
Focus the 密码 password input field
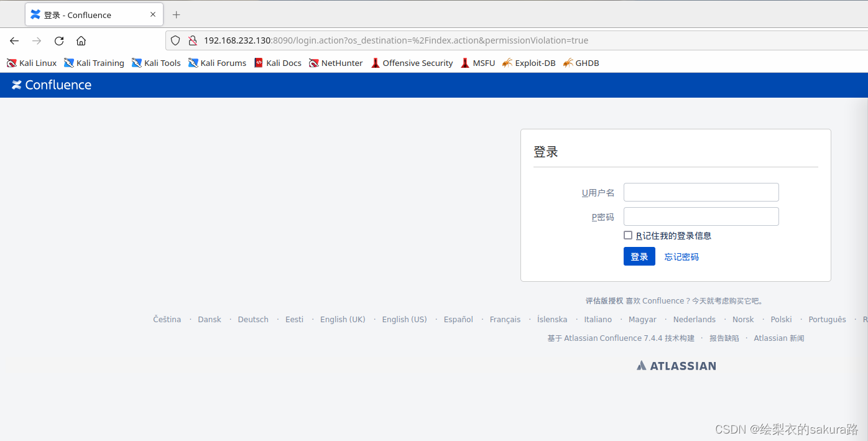[x=701, y=216]
